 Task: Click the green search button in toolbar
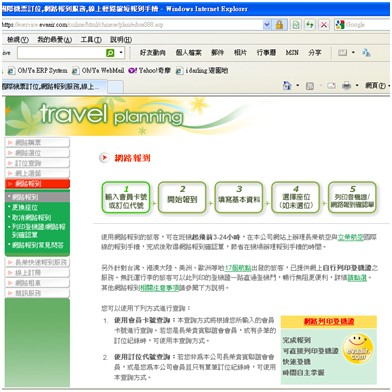click(x=110, y=53)
